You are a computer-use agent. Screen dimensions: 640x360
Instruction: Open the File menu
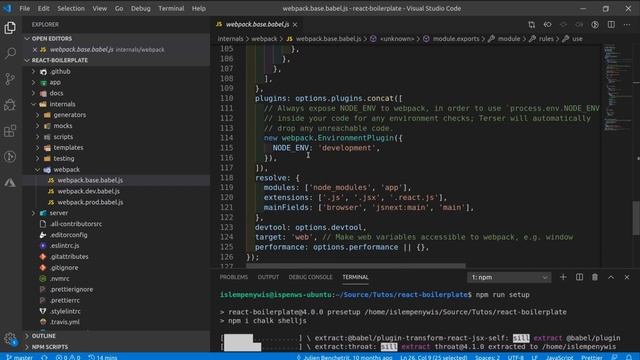(24, 8)
